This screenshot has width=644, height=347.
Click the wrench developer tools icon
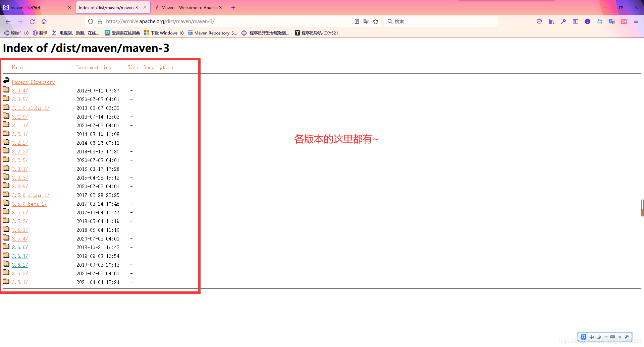pos(563,21)
